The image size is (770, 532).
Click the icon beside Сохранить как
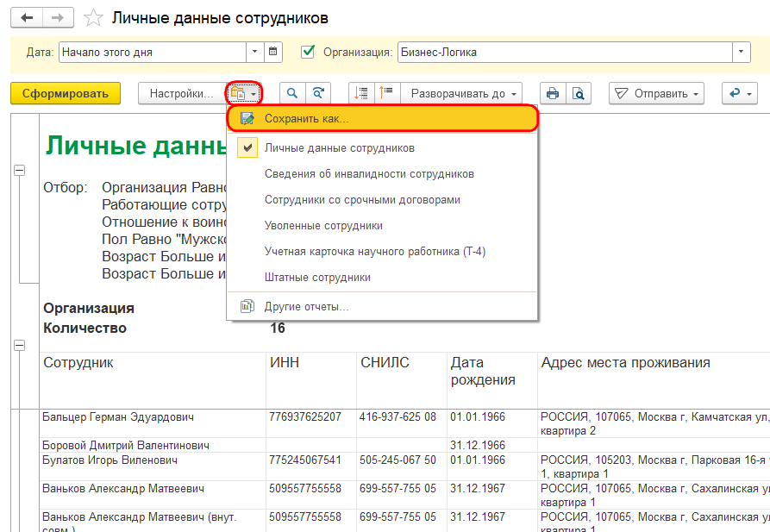247,118
